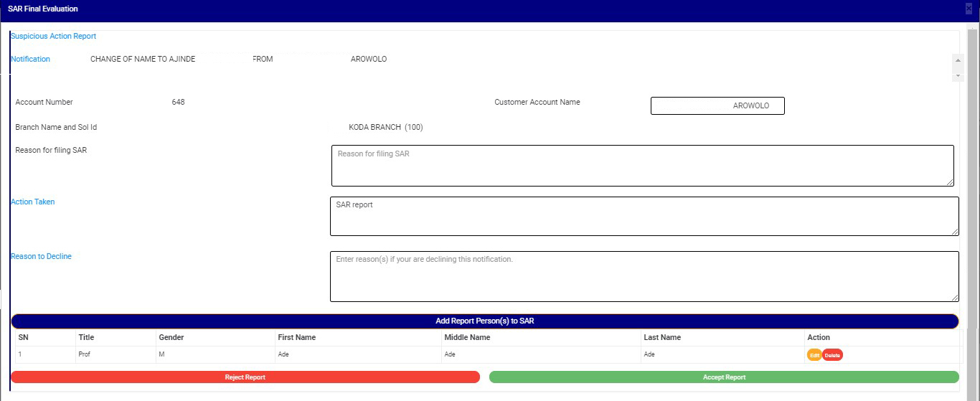Screen dimensions: 980x401
Task: Reject the report with the red button
Action: pyautogui.click(x=245, y=377)
